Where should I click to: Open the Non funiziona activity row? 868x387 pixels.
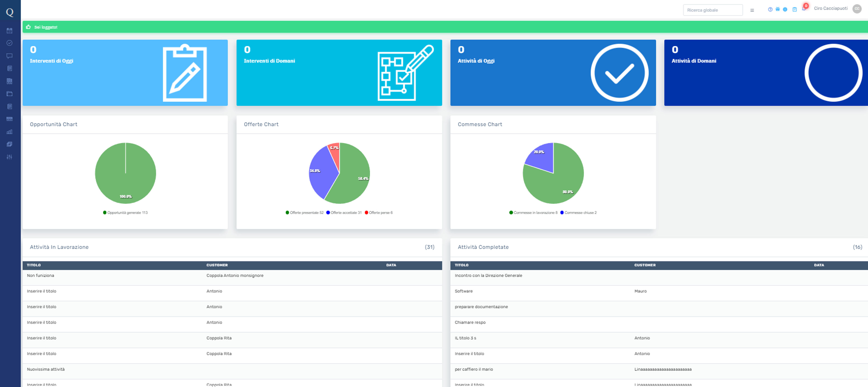[x=232, y=277]
